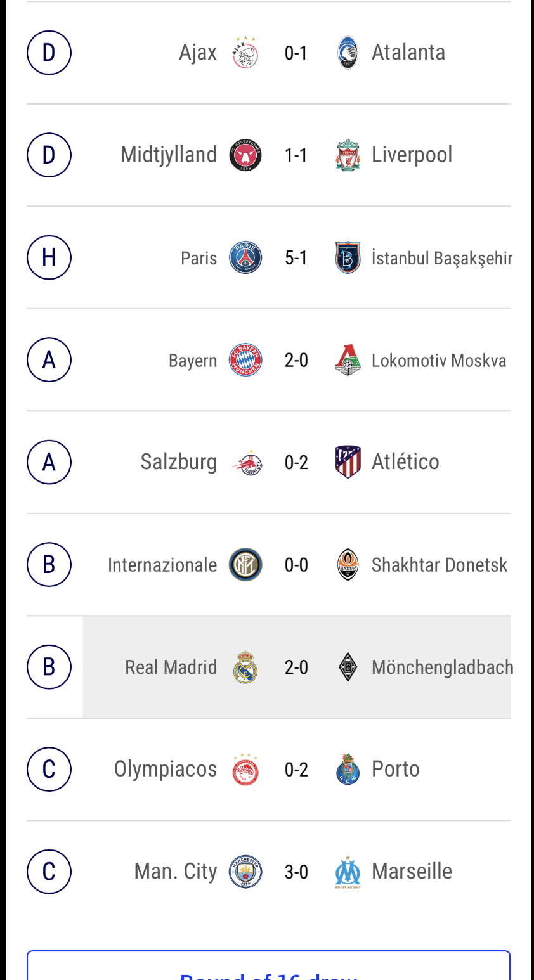Open the Paris Saint-Germain crest
534x980 pixels.
245,257
